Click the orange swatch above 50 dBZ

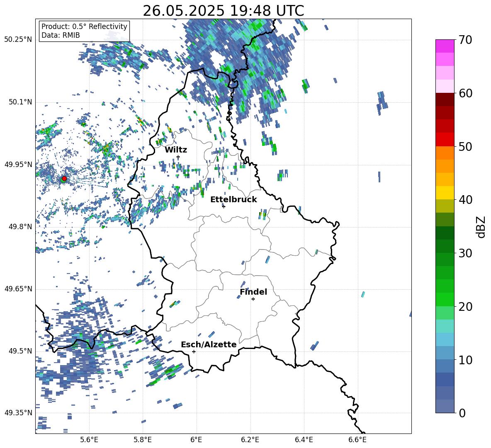pyautogui.click(x=445, y=153)
